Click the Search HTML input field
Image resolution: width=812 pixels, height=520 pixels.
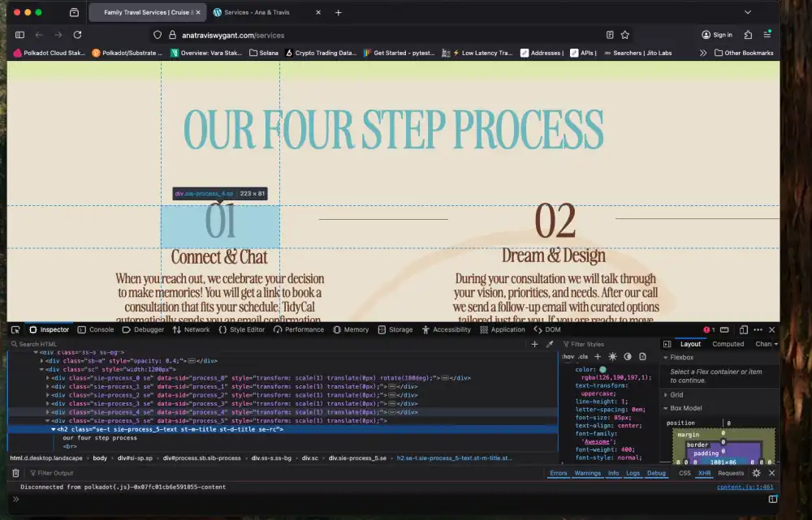[x=65, y=344]
